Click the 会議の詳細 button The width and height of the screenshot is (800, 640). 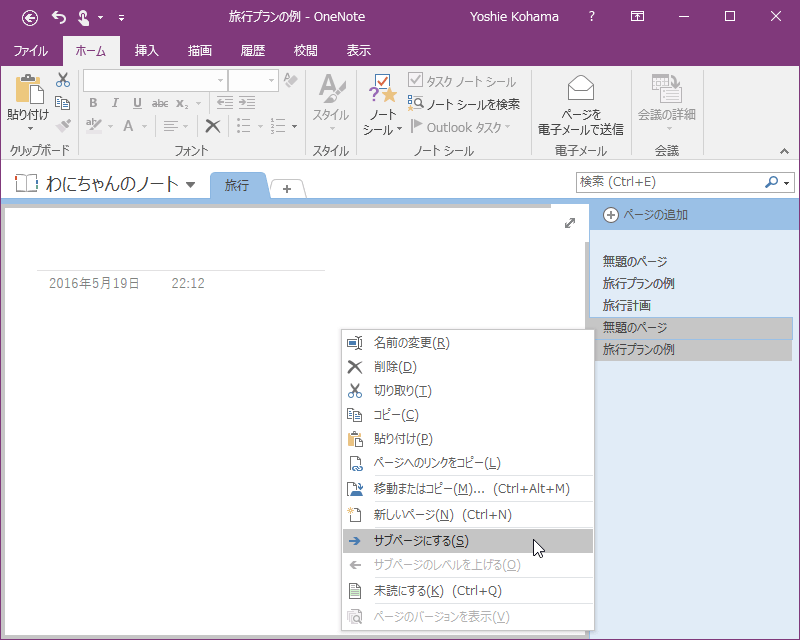[666, 102]
